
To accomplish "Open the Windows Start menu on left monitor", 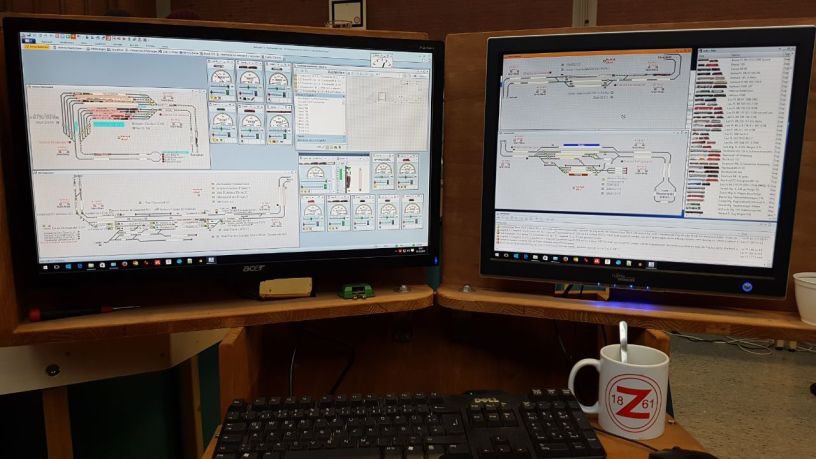I will (x=45, y=267).
